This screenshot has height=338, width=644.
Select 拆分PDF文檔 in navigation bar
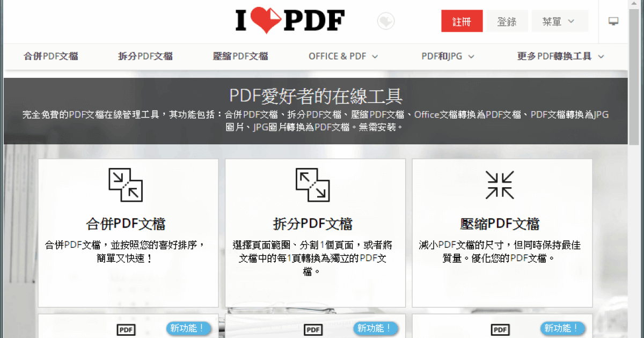(145, 56)
